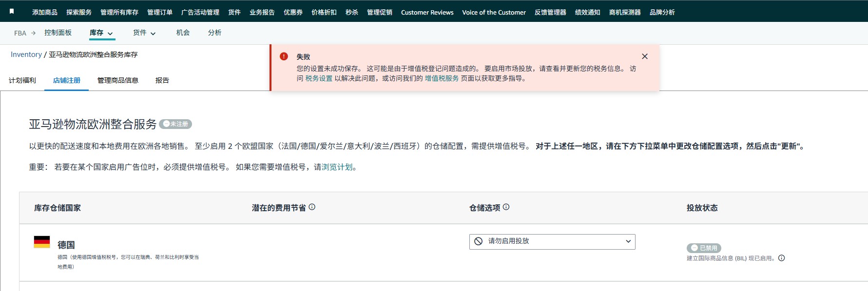This screenshot has height=291, width=868.
Task: Click the bookmark icon in top bar
Action: tap(12, 11)
